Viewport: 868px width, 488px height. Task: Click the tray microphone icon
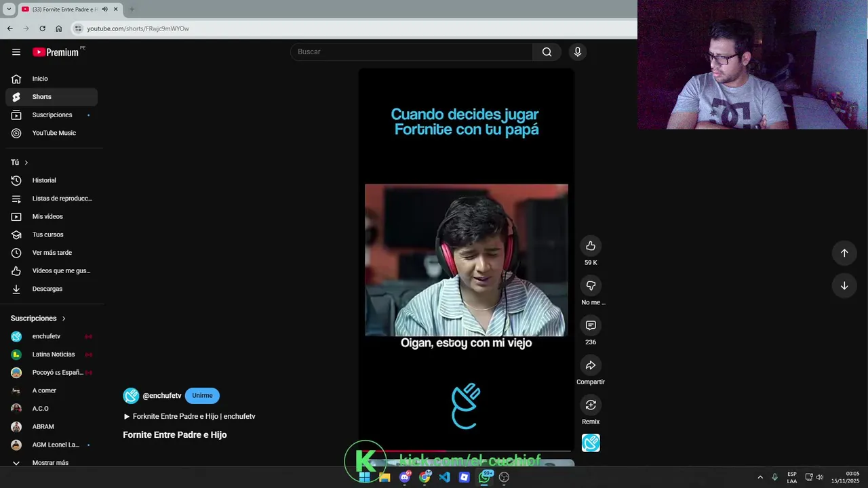tap(774, 477)
